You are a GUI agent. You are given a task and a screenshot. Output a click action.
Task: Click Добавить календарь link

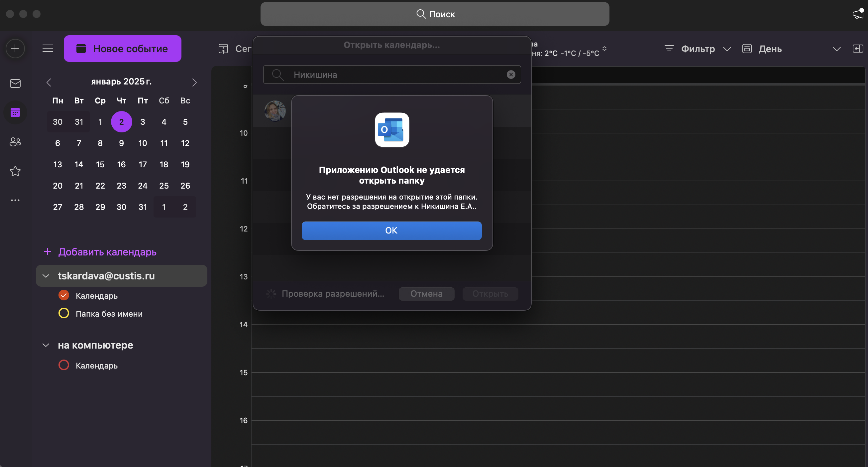tap(107, 252)
